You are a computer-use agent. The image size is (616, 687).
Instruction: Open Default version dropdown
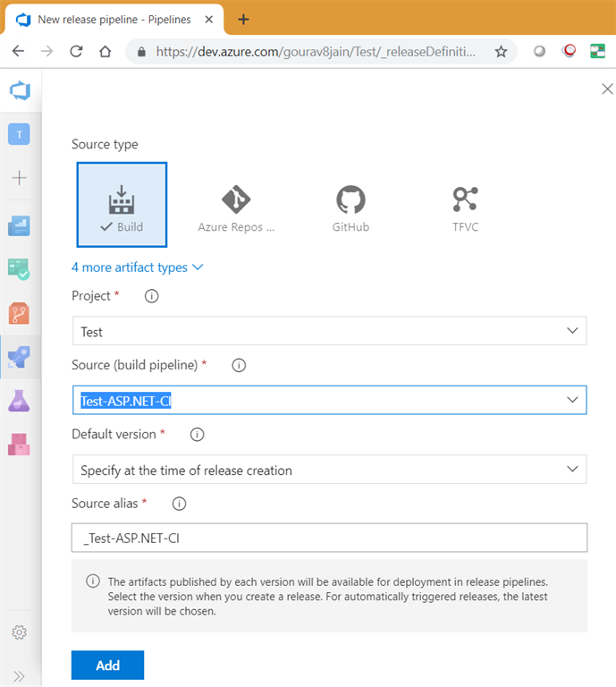click(x=329, y=470)
